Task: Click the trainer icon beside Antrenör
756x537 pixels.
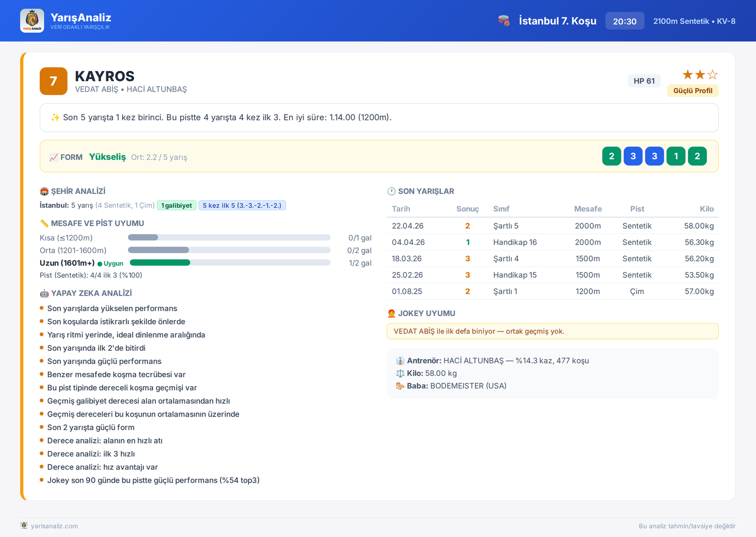Action: point(400,361)
